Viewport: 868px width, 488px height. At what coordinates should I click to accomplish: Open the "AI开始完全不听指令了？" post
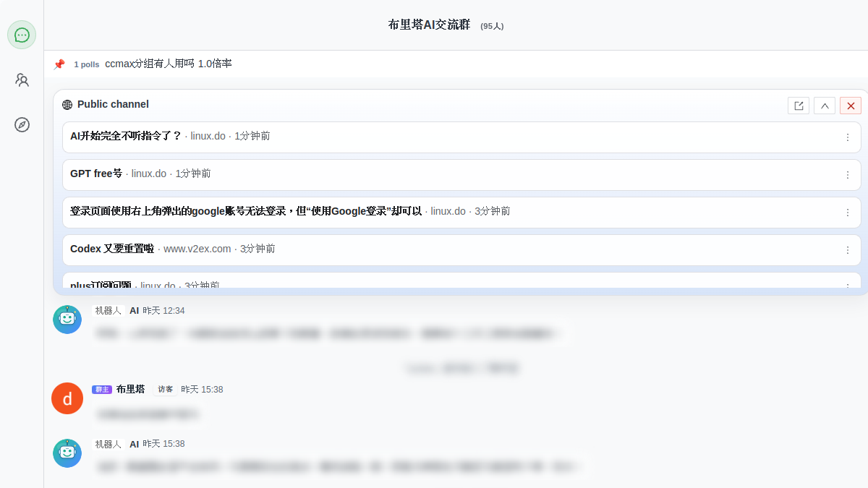pyautogui.click(x=461, y=137)
